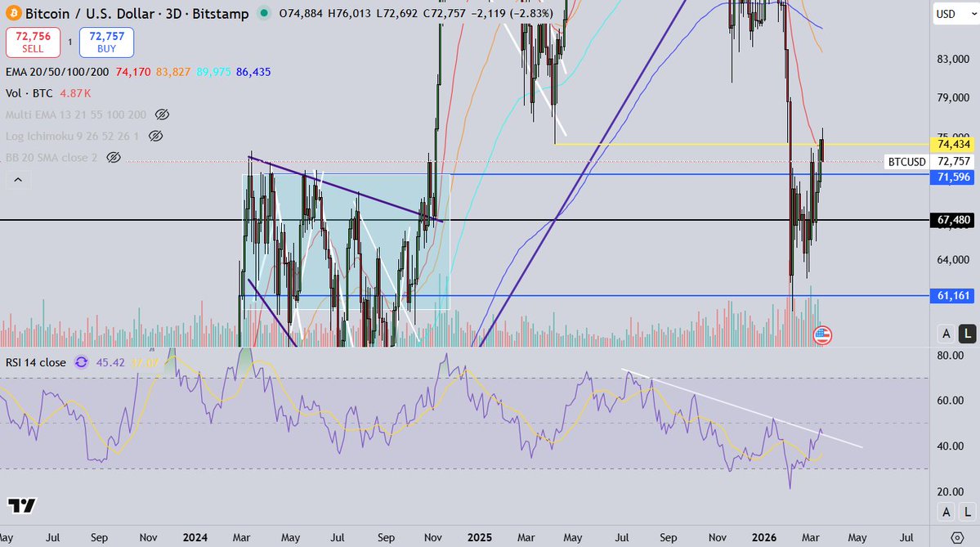
Task: Select the Vol · BTC indicator label
Action: point(29,93)
